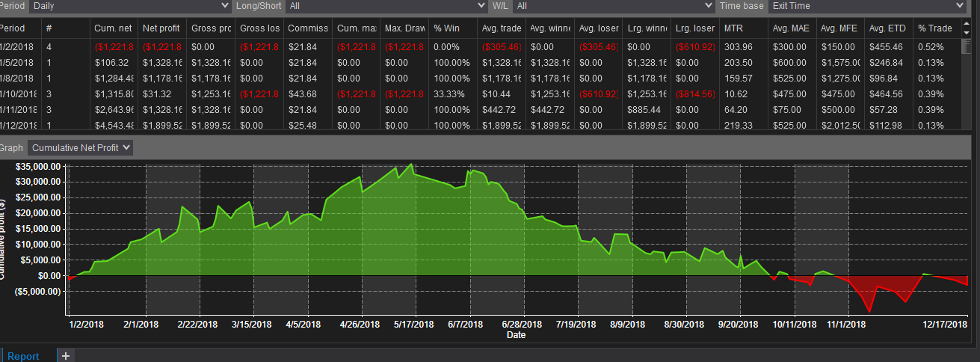This screenshot has width=980, height=362.
Task: Change Graph type from Cumulative Net Profit
Action: tap(81, 147)
